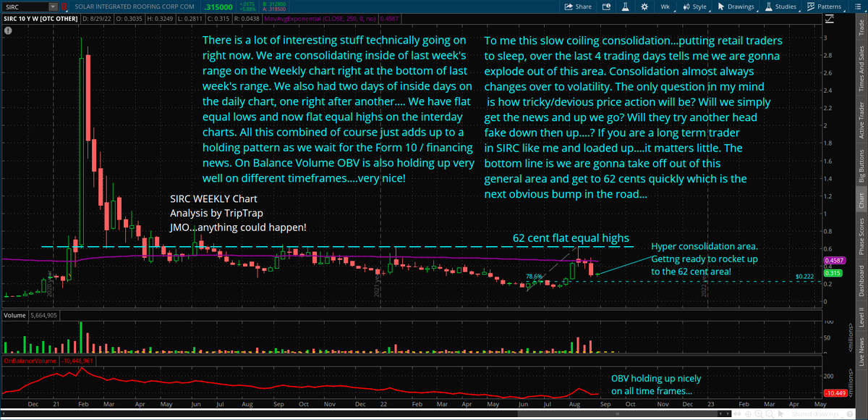Viewport: 868px width, 420px height.
Task: Open the Phase Scores side tab
Action: [x=861, y=238]
